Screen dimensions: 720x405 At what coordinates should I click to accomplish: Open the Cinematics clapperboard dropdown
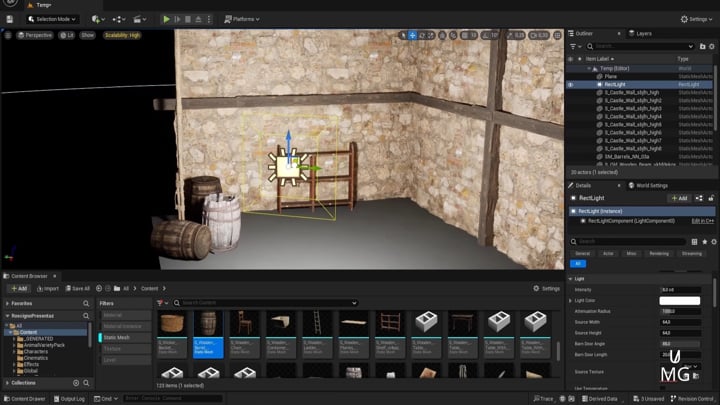tap(139, 19)
